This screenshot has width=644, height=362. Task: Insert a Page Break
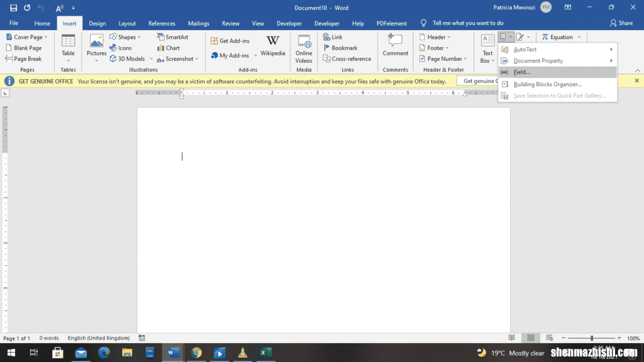pos(24,58)
